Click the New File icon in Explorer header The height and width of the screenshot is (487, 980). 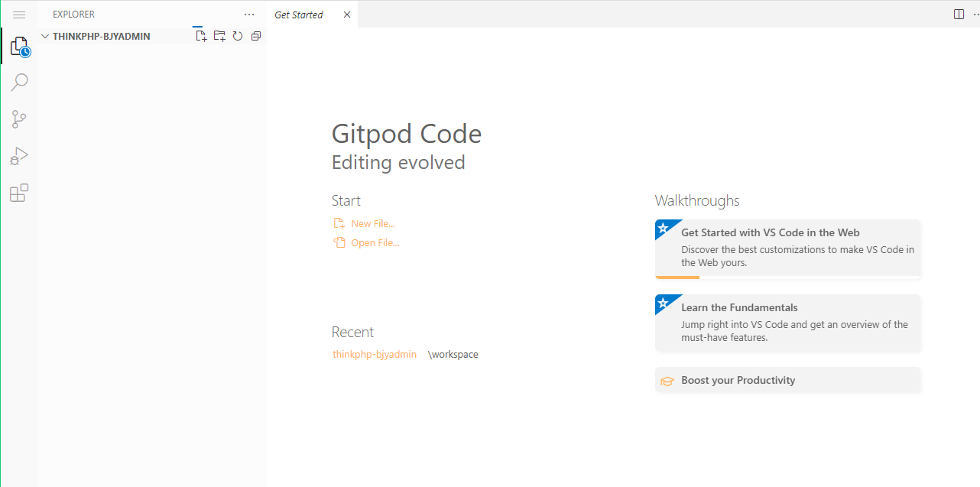pos(201,36)
